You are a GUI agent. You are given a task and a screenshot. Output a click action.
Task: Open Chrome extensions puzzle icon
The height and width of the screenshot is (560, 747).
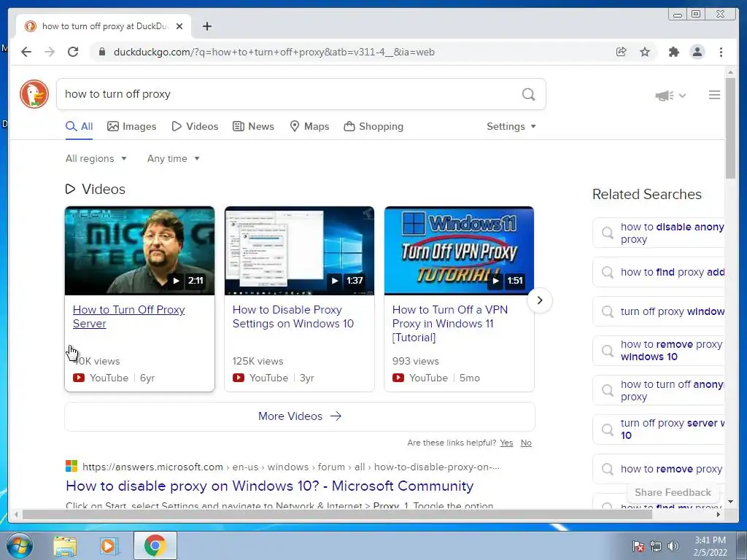pyautogui.click(x=673, y=52)
